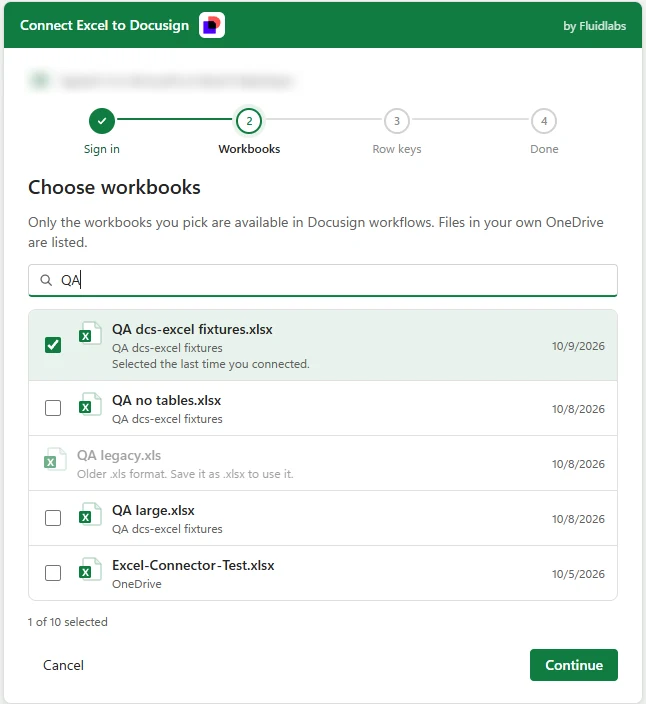The width and height of the screenshot is (646, 704).
Task: Check the Excel-Connector-Test.xlsx checkbox
Action: click(53, 573)
